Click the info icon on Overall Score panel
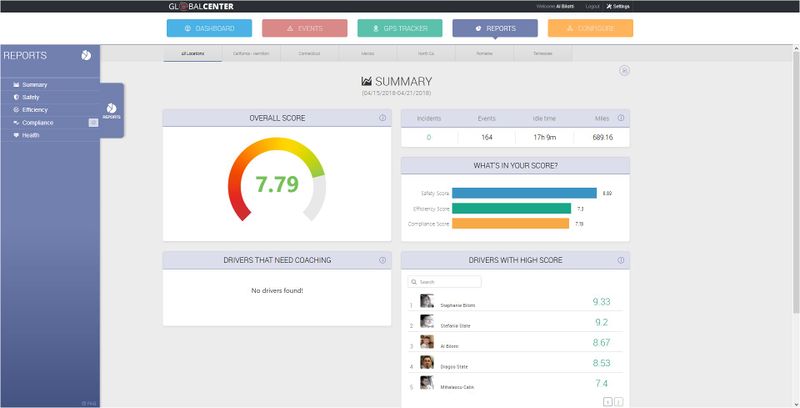 tap(383, 118)
